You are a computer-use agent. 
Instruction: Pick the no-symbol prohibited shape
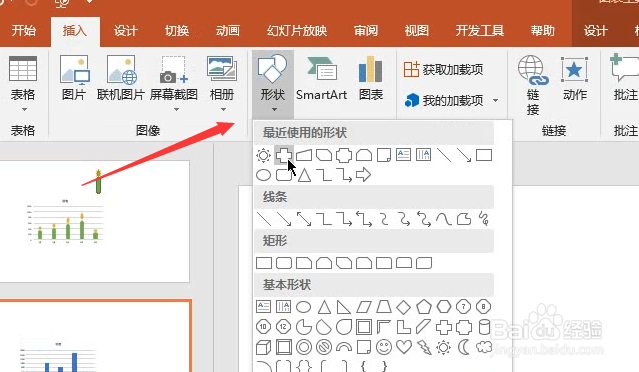point(324,347)
